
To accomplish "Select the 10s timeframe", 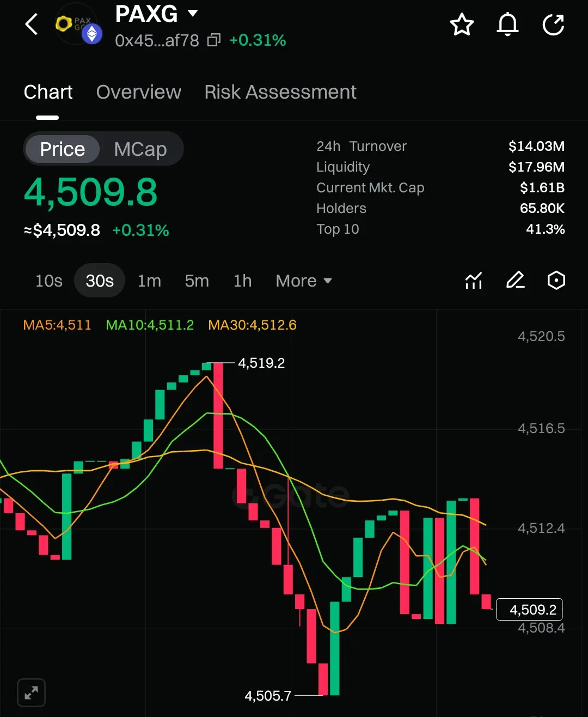I will [x=49, y=281].
